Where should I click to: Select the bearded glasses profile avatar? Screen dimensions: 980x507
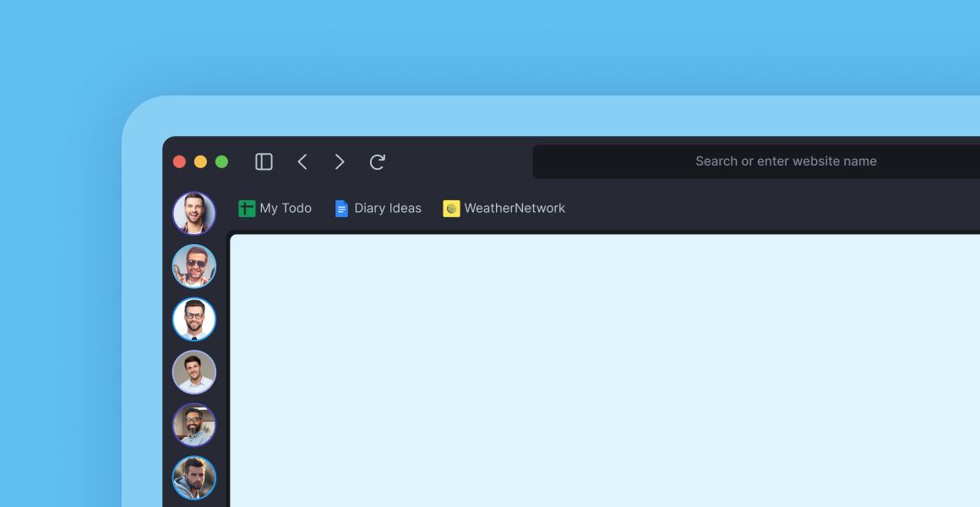[x=194, y=424]
